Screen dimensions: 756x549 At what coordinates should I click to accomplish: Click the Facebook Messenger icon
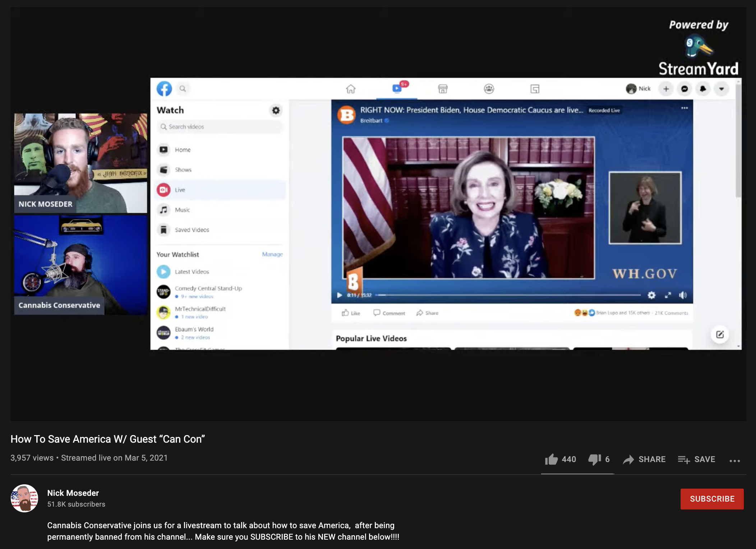[684, 89]
